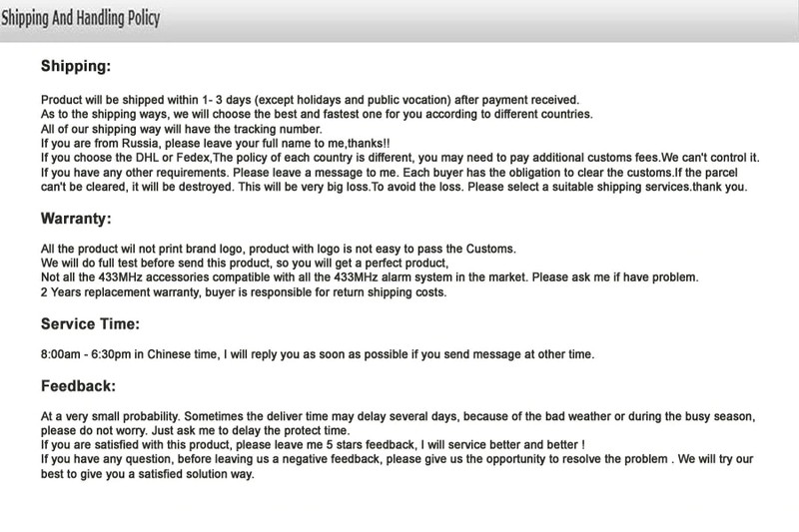Click the DHL or Fedex customs fees line
The width and height of the screenshot is (799, 532).
(399, 158)
